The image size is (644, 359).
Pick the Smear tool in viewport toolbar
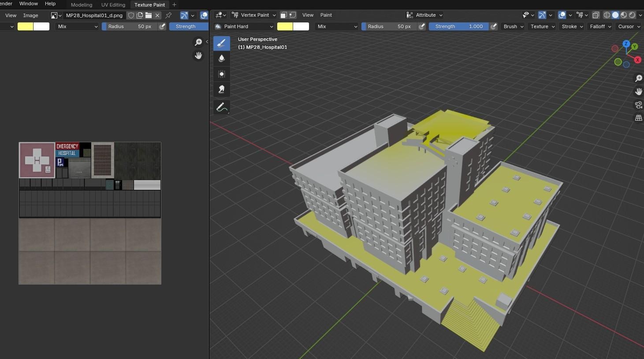click(x=221, y=89)
